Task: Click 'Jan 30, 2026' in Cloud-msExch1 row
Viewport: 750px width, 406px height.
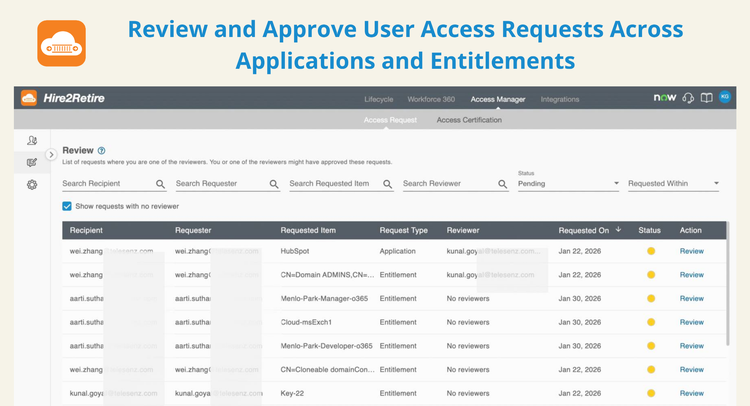Action: click(580, 322)
